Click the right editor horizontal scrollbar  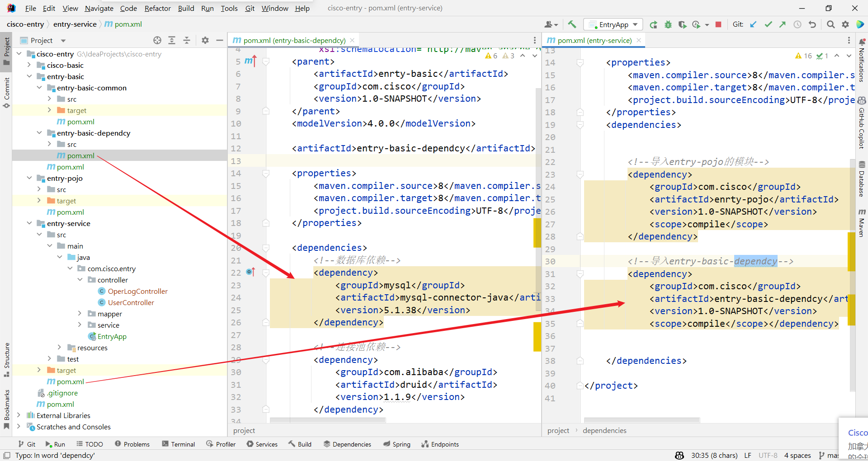click(642, 420)
